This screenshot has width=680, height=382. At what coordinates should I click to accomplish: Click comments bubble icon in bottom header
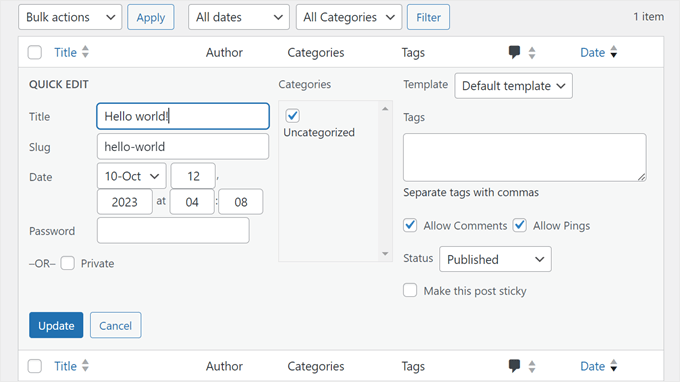[514, 366]
